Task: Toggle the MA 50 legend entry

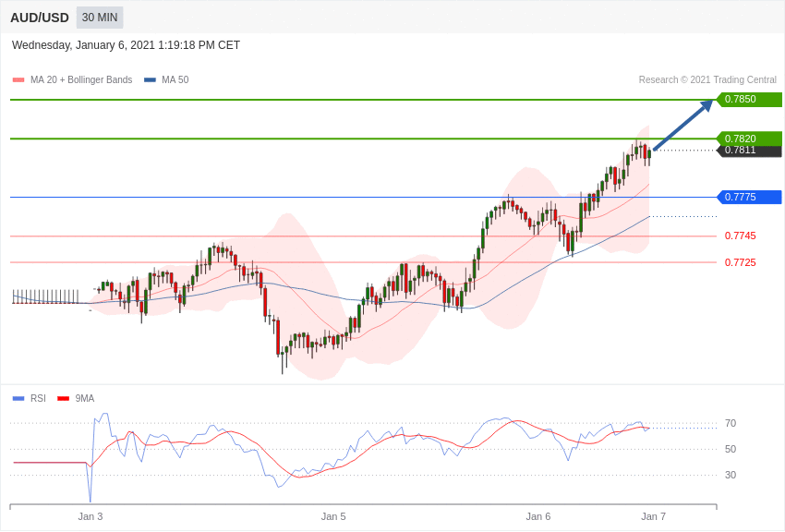Action: (166, 79)
